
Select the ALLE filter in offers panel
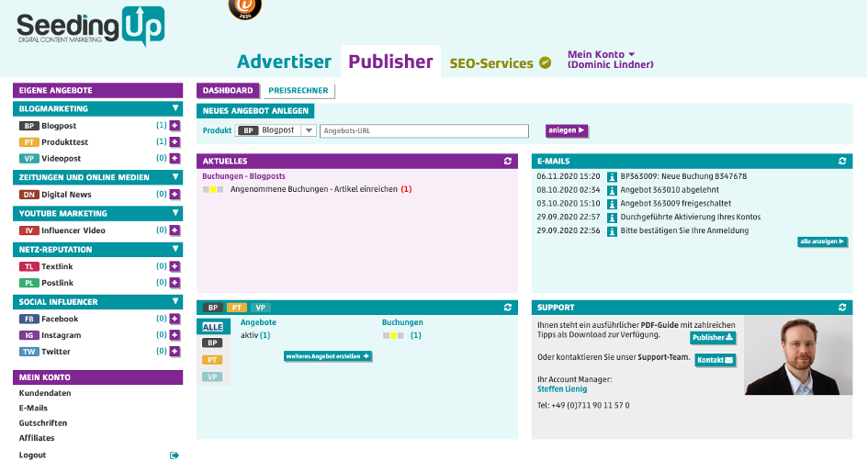tap(212, 327)
